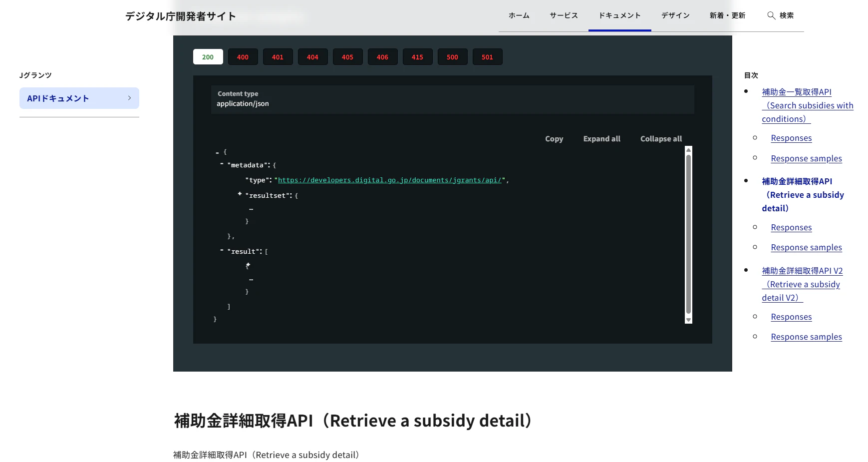This screenshot has height=462, width=868.
Task: Select the 415 response tab
Action: click(x=418, y=57)
